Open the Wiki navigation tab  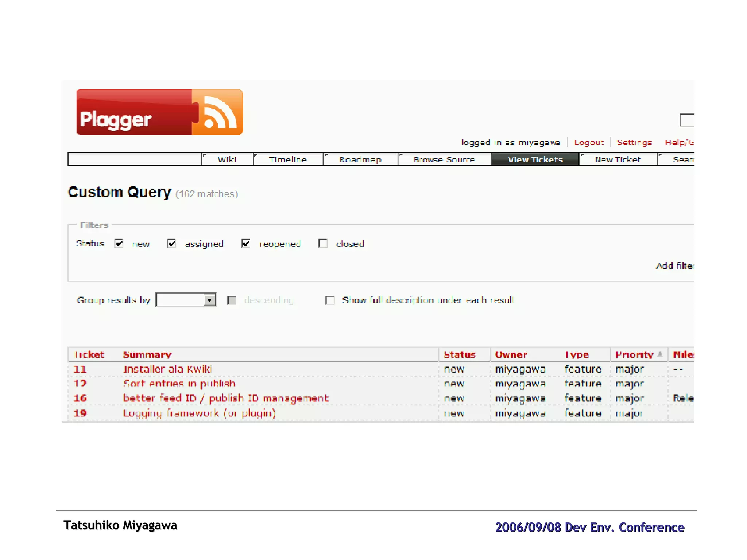click(227, 159)
